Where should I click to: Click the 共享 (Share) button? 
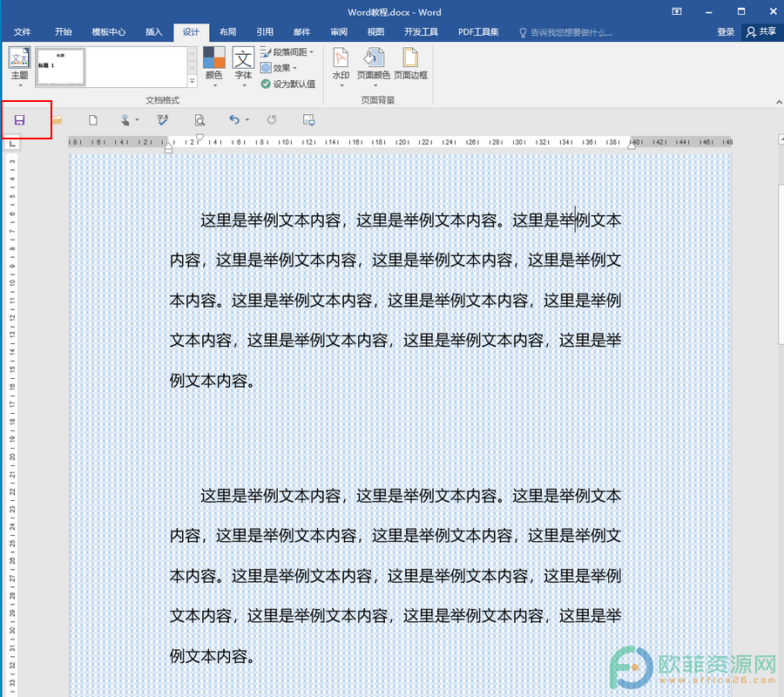tap(761, 32)
